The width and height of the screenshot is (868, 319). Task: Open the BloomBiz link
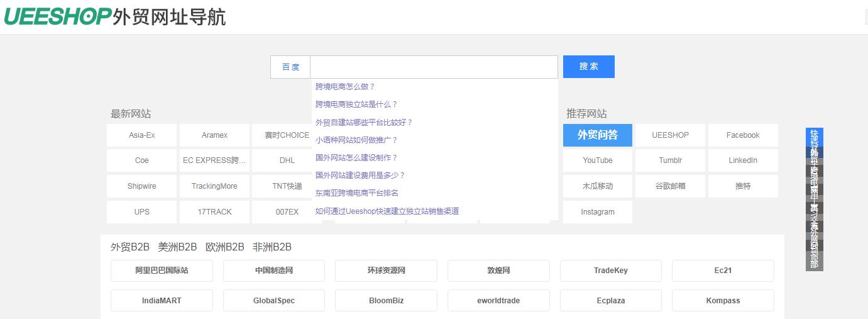click(x=386, y=301)
